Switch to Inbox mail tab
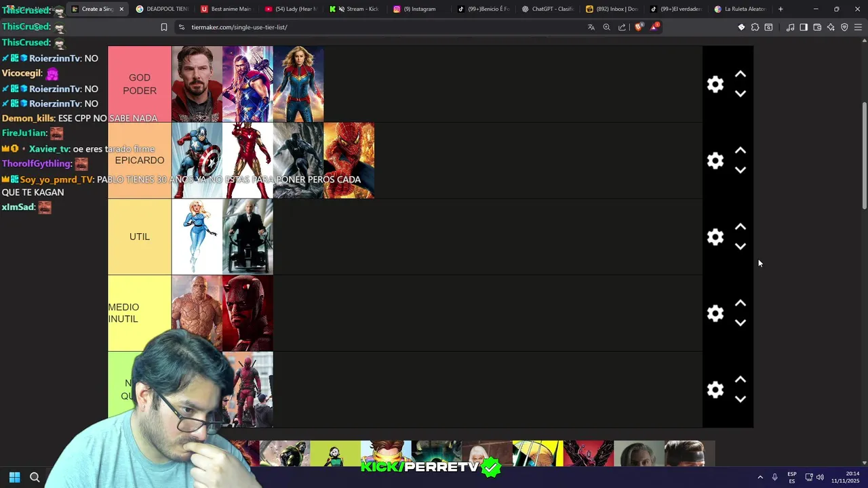This screenshot has width=868, height=488. tap(612, 9)
